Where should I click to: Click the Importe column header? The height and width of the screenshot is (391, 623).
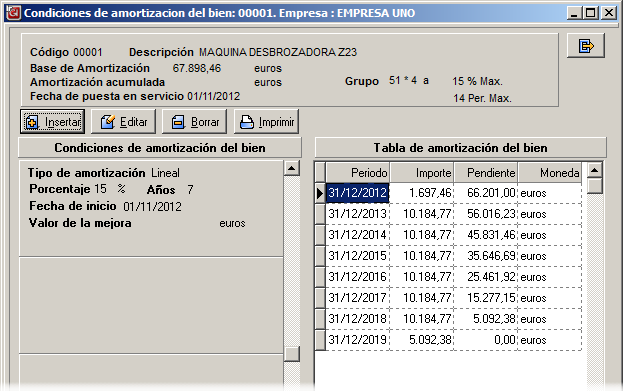point(422,173)
